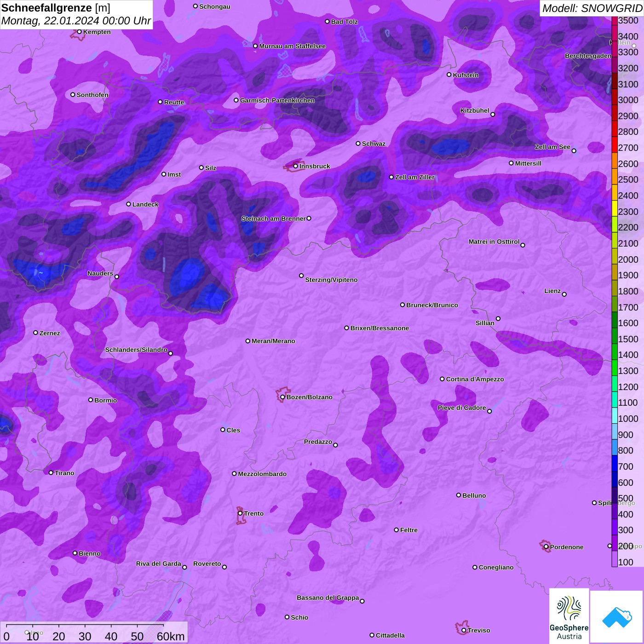
Task: Click the Kufstein location dot
Action: point(449,75)
